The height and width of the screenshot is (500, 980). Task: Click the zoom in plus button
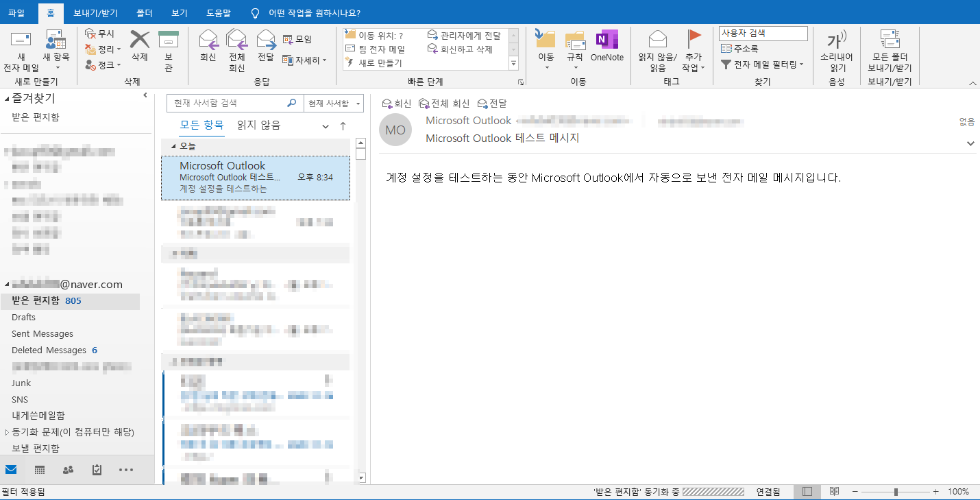pos(936,492)
